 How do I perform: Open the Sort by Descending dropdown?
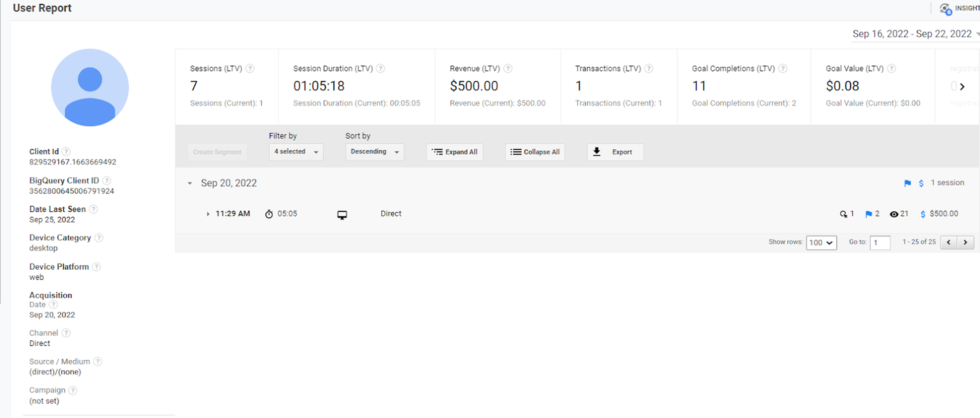tap(374, 152)
